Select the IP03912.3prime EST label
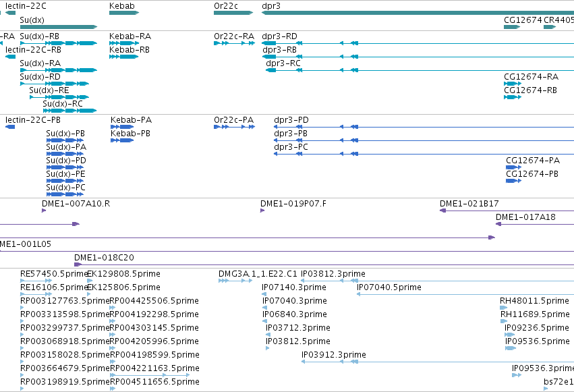 point(334,356)
